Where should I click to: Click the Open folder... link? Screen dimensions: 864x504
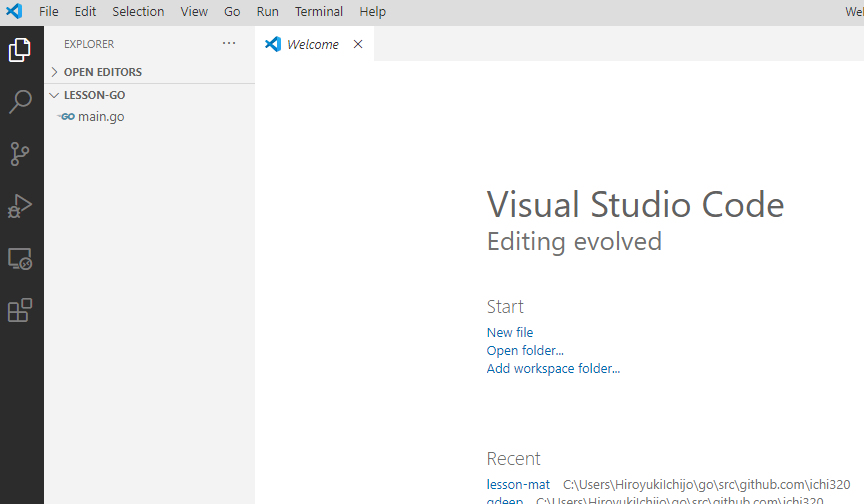pos(525,351)
